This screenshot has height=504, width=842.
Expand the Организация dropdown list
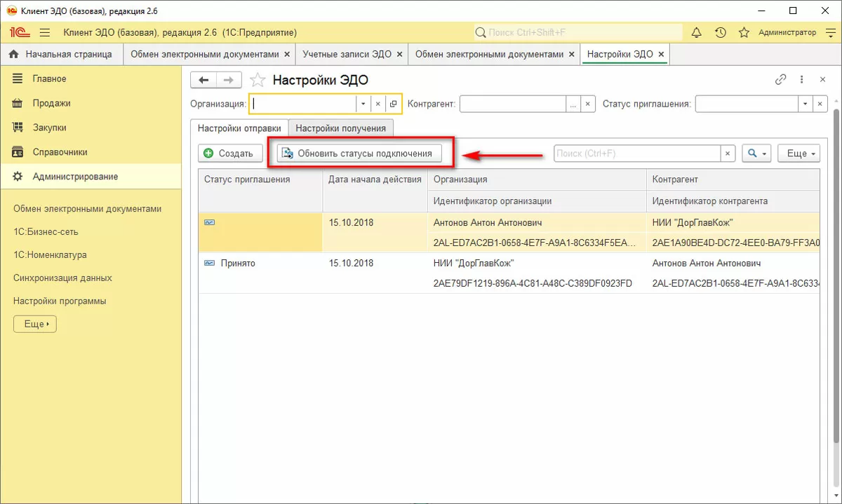coord(363,104)
